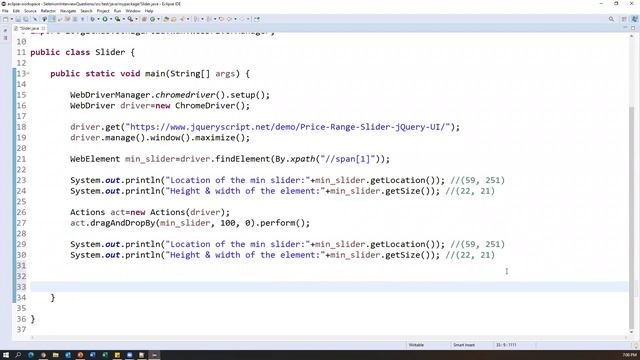Click the Open Type toolbar icon
The height and width of the screenshot is (360, 640).
[166, 19]
